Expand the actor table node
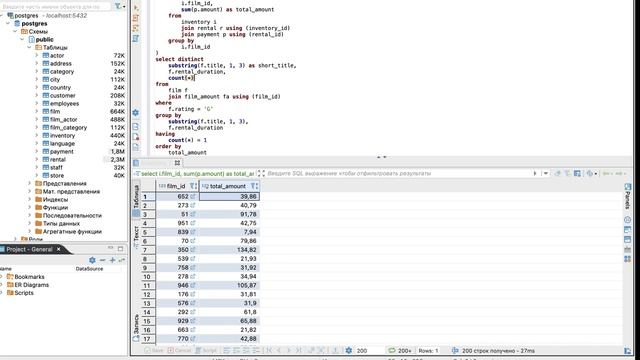The image size is (640, 360). pos(36,56)
